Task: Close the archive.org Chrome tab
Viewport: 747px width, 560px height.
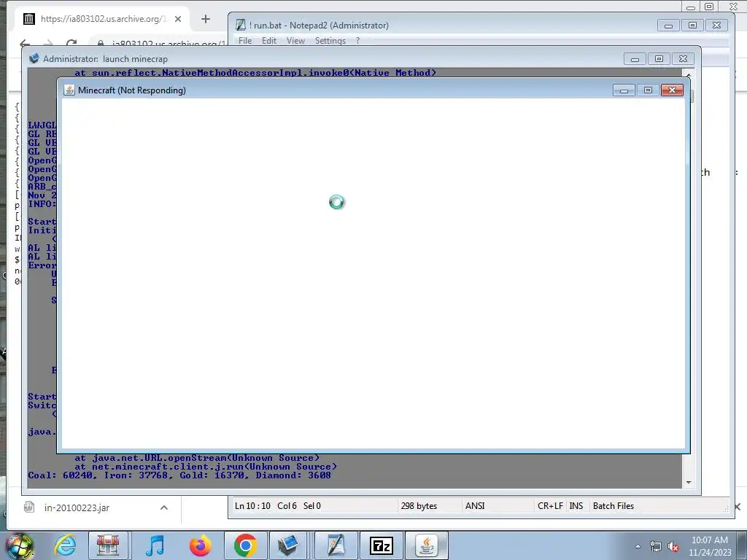Action: coord(178,19)
